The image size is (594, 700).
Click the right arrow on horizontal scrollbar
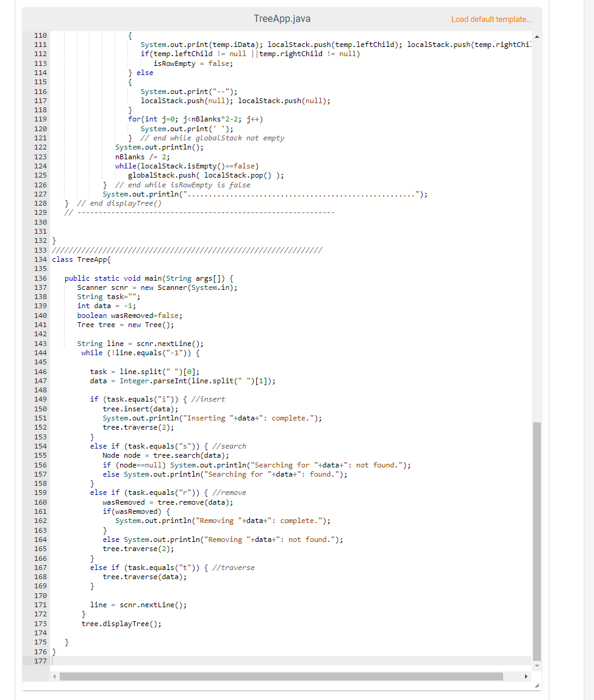pos(527,676)
